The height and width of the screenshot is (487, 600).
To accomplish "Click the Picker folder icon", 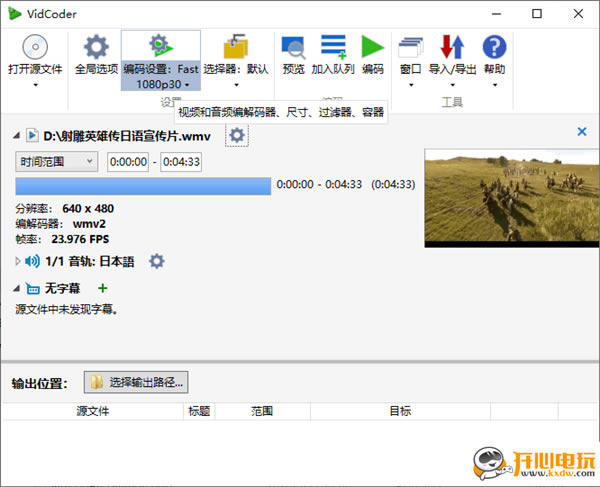I will point(236,48).
